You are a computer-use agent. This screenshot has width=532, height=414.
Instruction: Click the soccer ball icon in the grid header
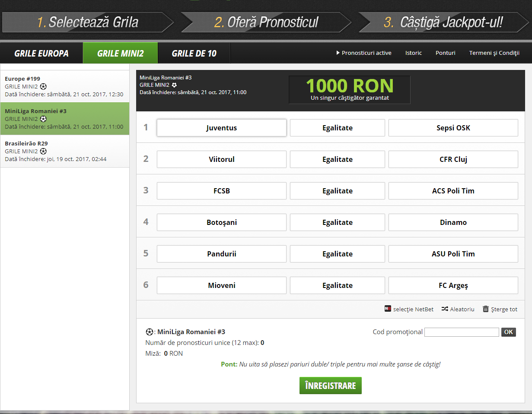point(174,85)
